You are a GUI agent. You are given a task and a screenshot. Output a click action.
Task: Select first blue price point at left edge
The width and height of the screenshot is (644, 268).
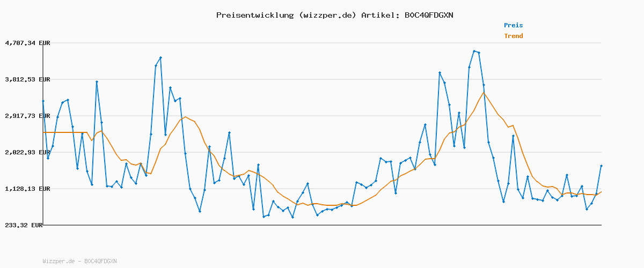click(43, 101)
